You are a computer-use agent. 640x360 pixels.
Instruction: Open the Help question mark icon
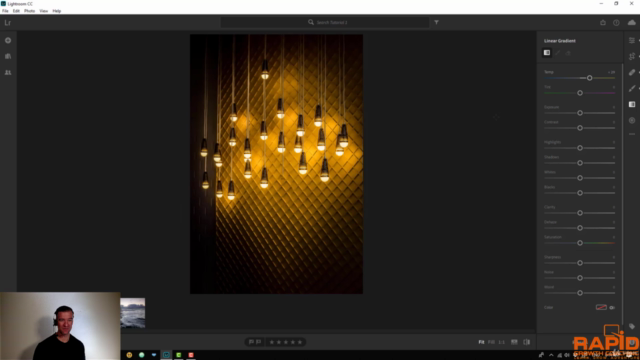pyautogui.click(x=616, y=23)
